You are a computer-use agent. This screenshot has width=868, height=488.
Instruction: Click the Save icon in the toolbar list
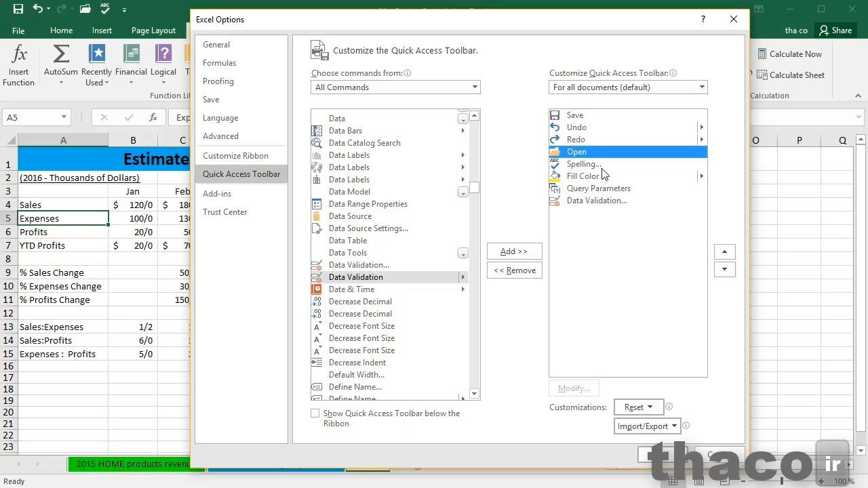tap(555, 115)
